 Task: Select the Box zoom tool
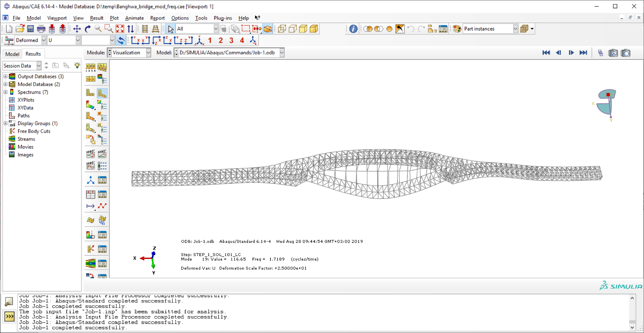(x=109, y=29)
